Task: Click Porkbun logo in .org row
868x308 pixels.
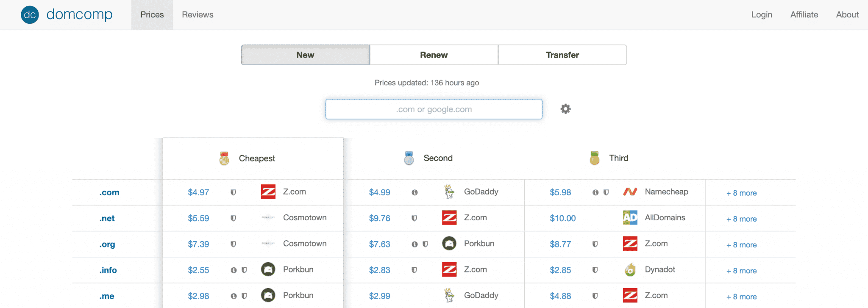Action: (x=449, y=244)
